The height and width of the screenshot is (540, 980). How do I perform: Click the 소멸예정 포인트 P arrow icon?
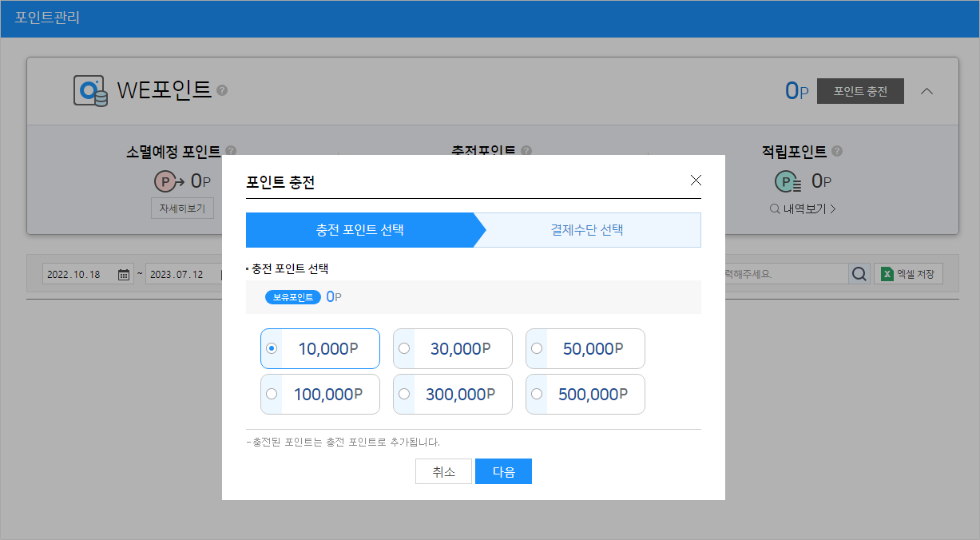169,182
